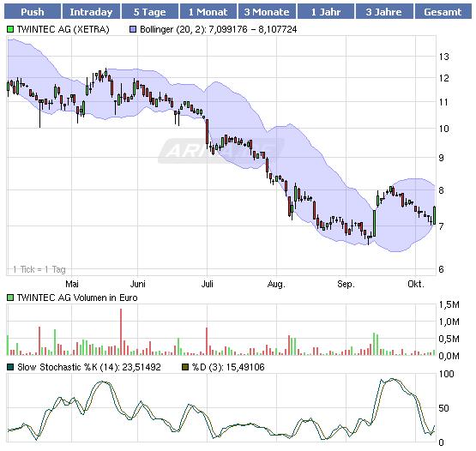Click the TWINTEC AG (XETRA) legend label
Viewport: 476px width, 451px height.
(x=63, y=29)
